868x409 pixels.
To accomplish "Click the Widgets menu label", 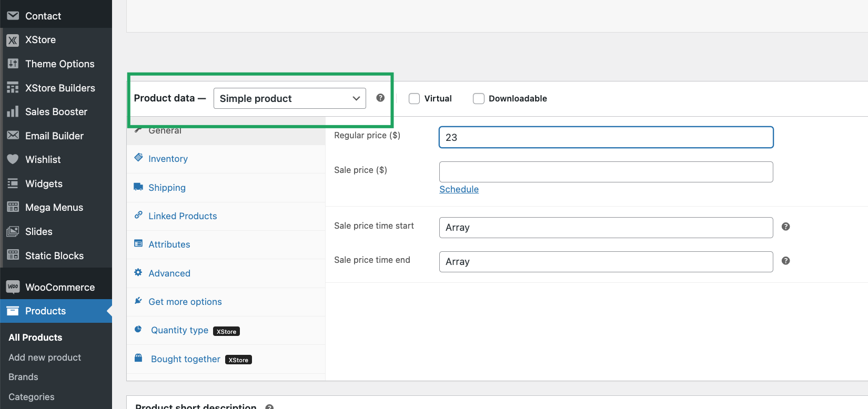I will pyautogui.click(x=44, y=183).
